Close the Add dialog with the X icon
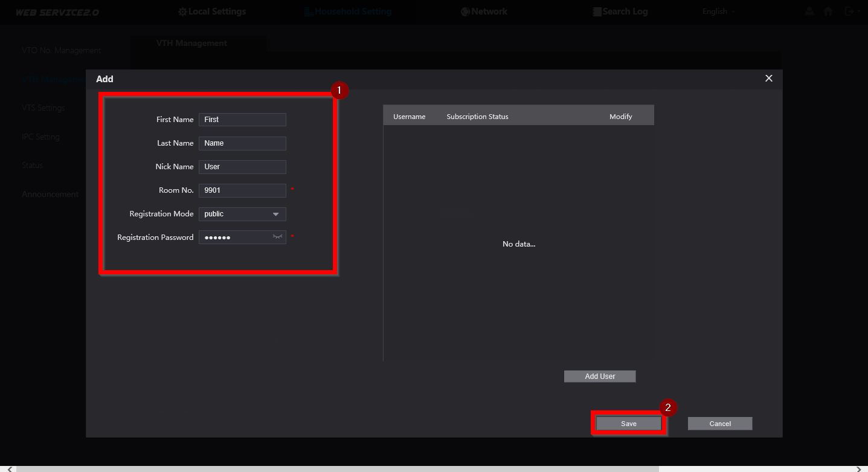Image resolution: width=868 pixels, height=472 pixels. [x=769, y=79]
